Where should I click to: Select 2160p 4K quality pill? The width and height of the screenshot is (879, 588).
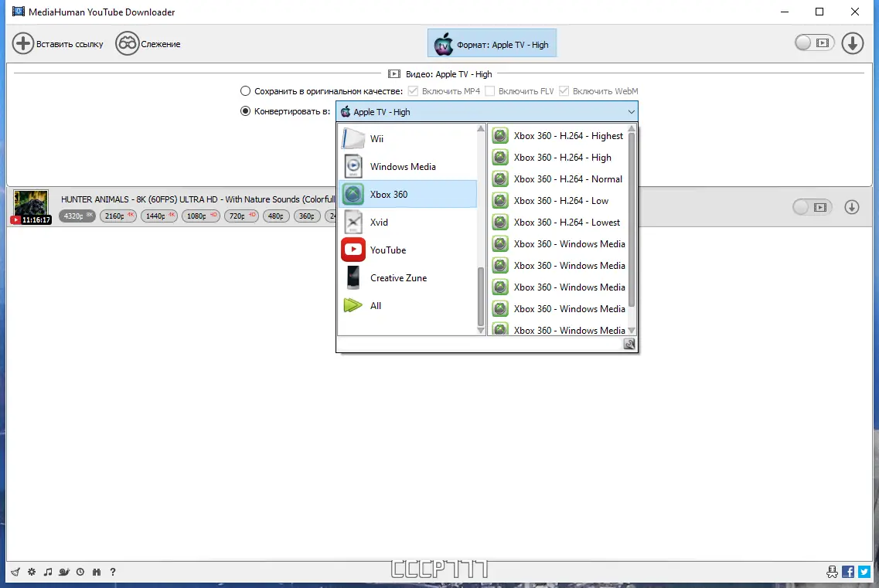pyautogui.click(x=118, y=216)
